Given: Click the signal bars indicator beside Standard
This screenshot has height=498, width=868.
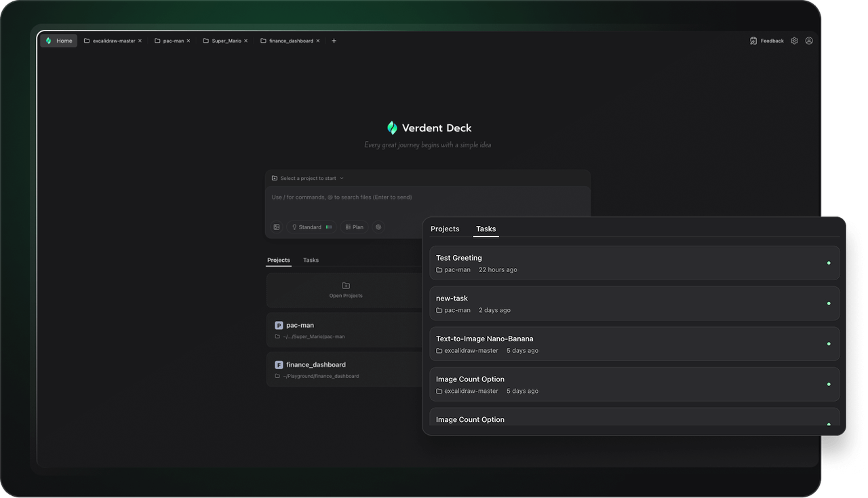Looking at the screenshot, I should coord(329,227).
